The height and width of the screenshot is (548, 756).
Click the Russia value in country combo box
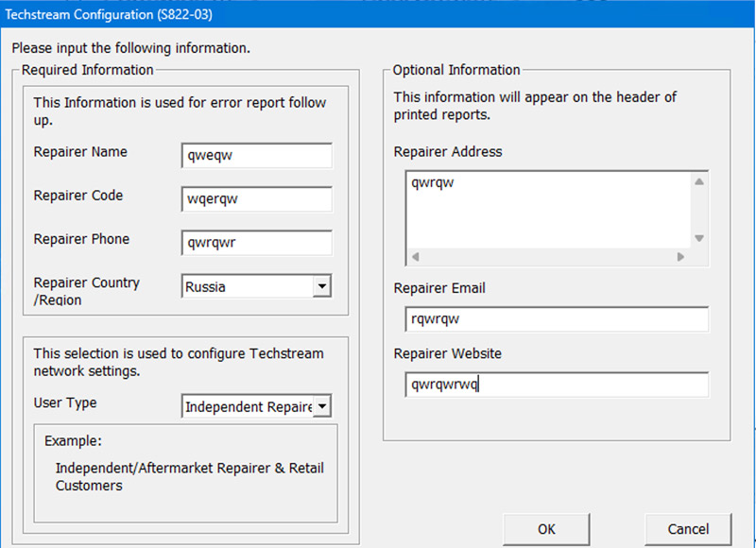coord(246,286)
